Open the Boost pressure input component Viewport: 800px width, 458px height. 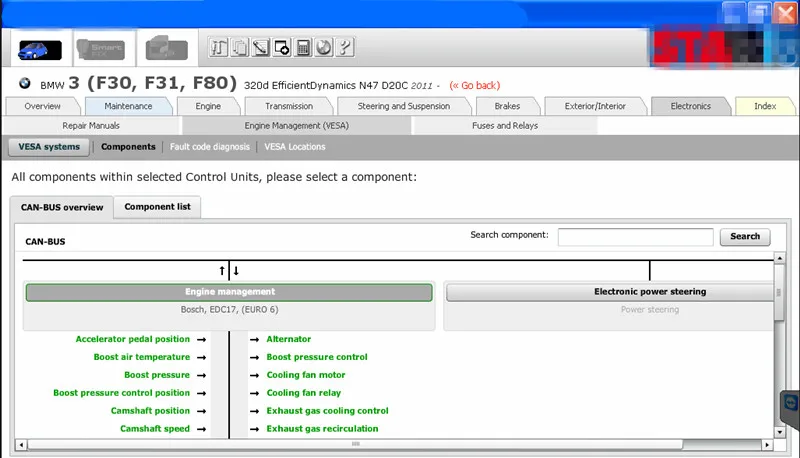click(157, 375)
